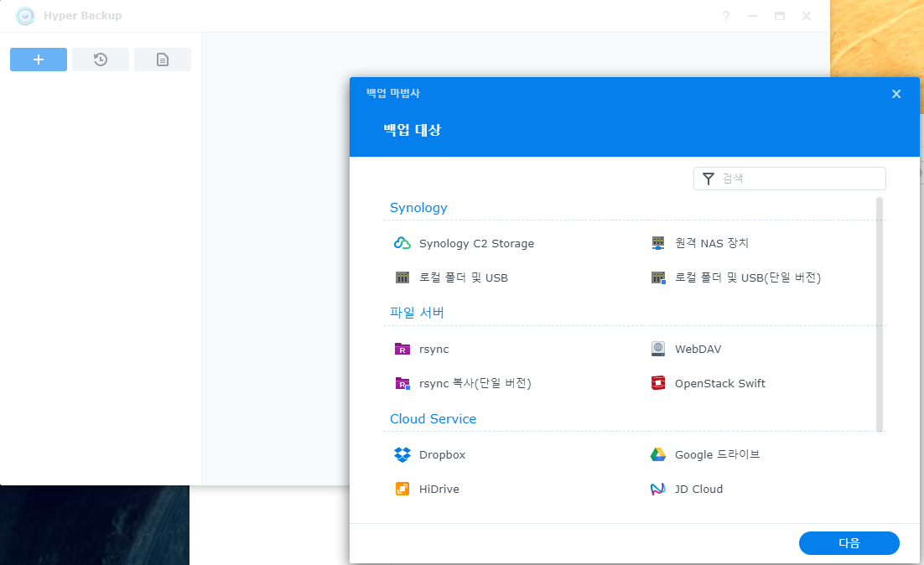924x565 pixels.
Task: Choose the JD Cloud text entry
Action: pos(698,489)
